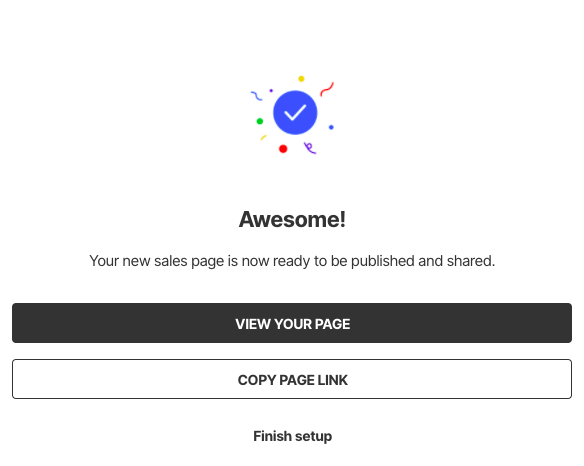Click the yellow confetti dot above checkmark

[x=301, y=79]
